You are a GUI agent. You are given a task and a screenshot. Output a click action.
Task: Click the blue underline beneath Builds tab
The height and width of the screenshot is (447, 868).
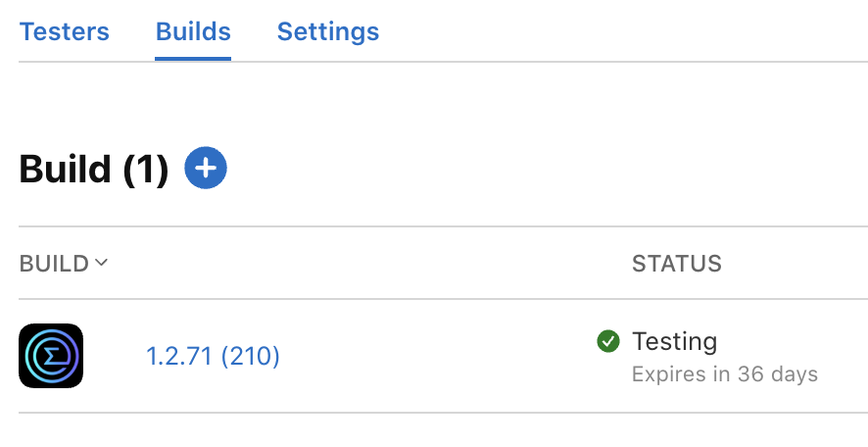(x=193, y=58)
